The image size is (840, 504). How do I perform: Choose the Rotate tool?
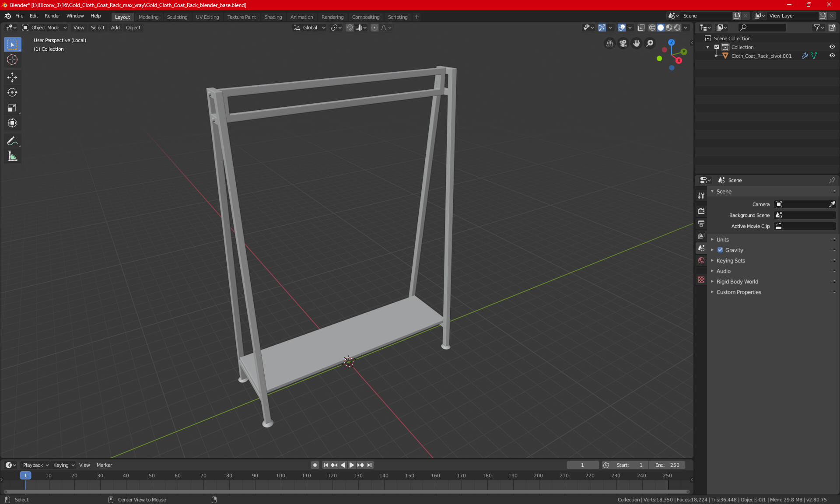click(12, 92)
